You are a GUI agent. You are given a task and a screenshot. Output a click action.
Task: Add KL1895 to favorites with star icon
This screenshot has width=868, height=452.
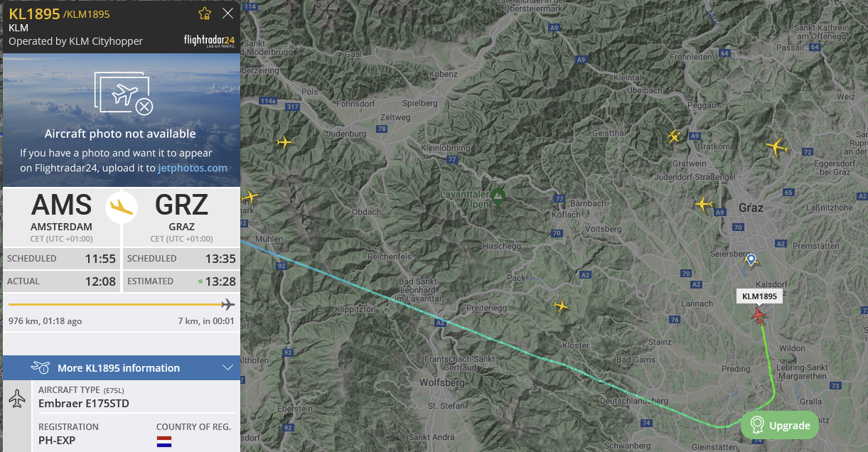pyautogui.click(x=205, y=14)
